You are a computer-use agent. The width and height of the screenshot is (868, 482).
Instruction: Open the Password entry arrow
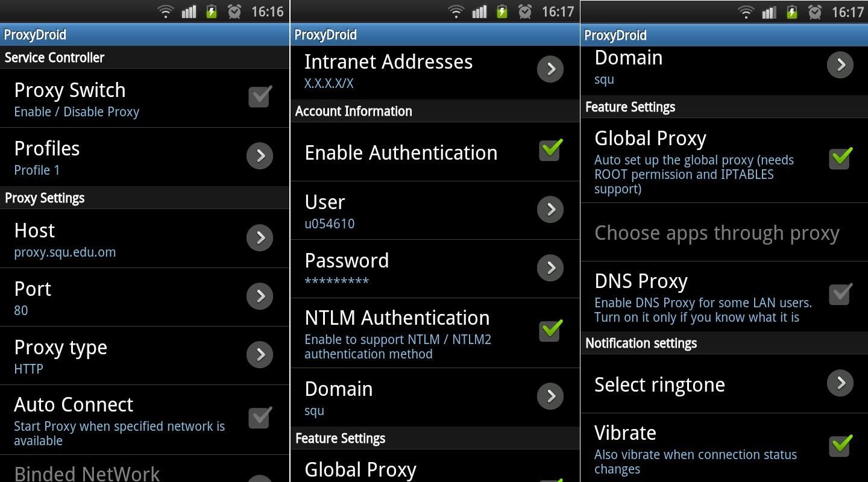[x=549, y=268]
